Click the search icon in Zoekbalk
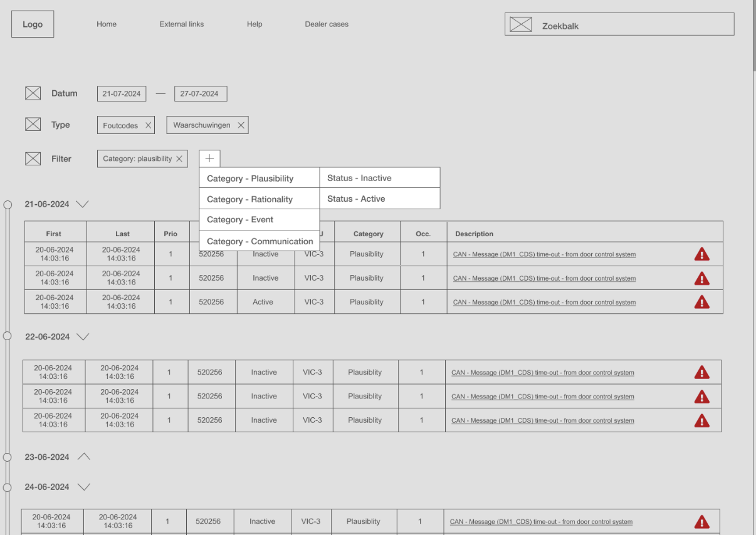This screenshot has height=535, width=756. (520, 24)
